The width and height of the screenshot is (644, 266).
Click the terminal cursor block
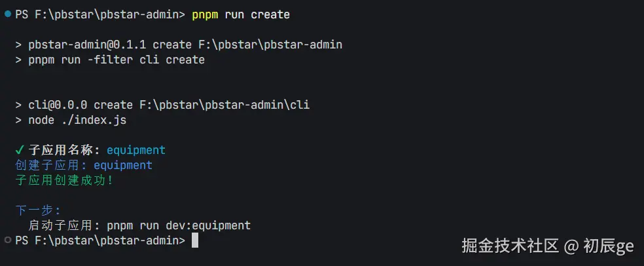(194, 240)
